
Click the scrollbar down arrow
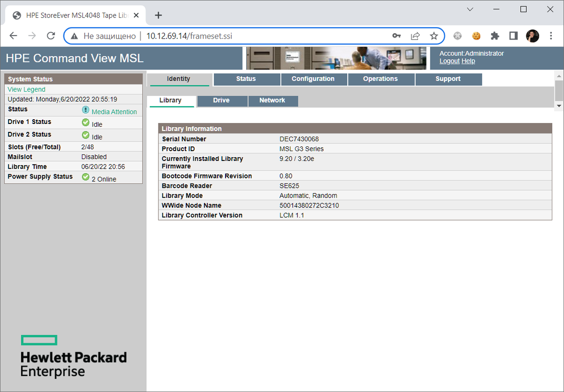[x=559, y=106]
